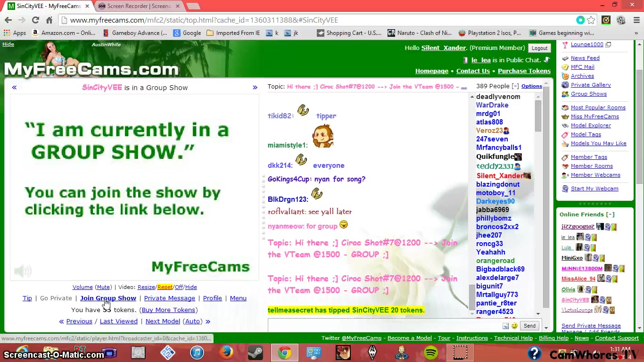Open the Menu link below the video
644x362 pixels.
(238, 298)
